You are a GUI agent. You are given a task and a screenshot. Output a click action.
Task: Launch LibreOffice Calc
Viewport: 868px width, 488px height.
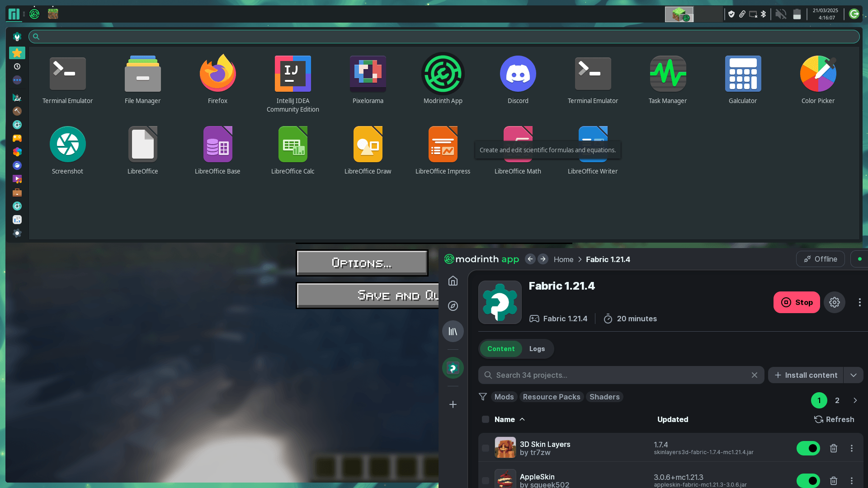tap(292, 145)
